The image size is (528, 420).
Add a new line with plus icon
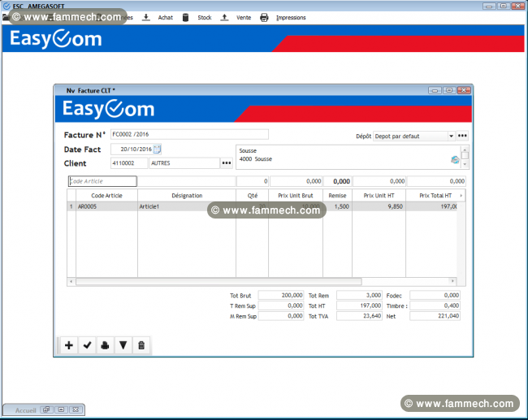69,345
